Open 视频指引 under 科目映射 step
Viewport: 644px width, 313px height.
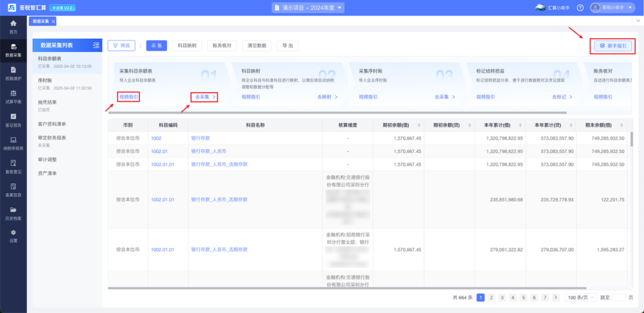pyautogui.click(x=250, y=97)
